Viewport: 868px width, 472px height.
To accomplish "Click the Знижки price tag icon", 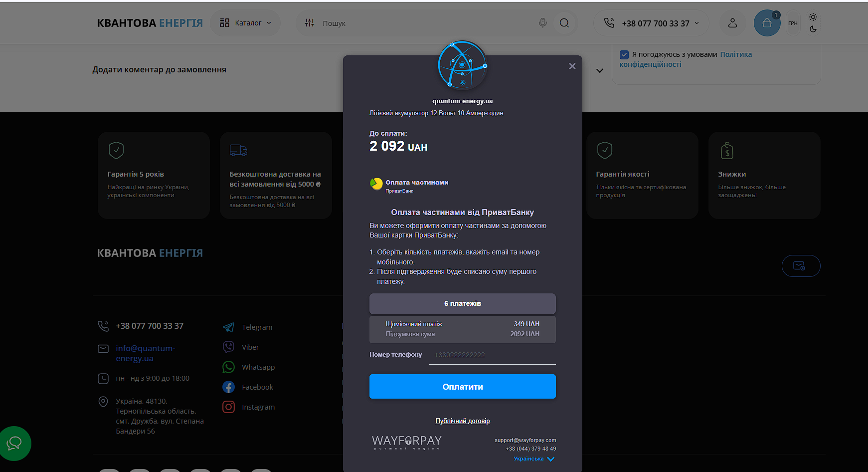I will pos(727,150).
